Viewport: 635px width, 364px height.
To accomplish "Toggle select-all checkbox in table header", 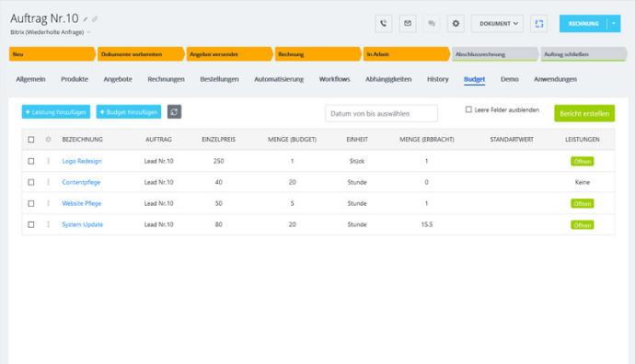I will pyautogui.click(x=31, y=140).
